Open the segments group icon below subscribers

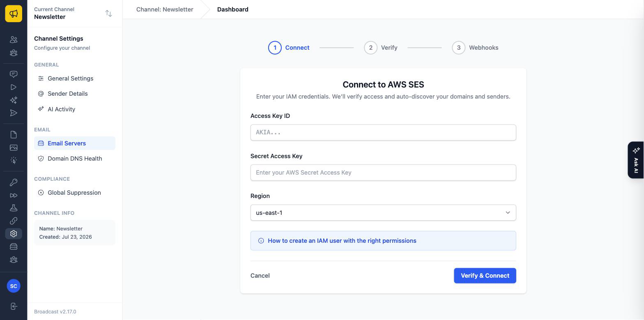click(x=14, y=53)
